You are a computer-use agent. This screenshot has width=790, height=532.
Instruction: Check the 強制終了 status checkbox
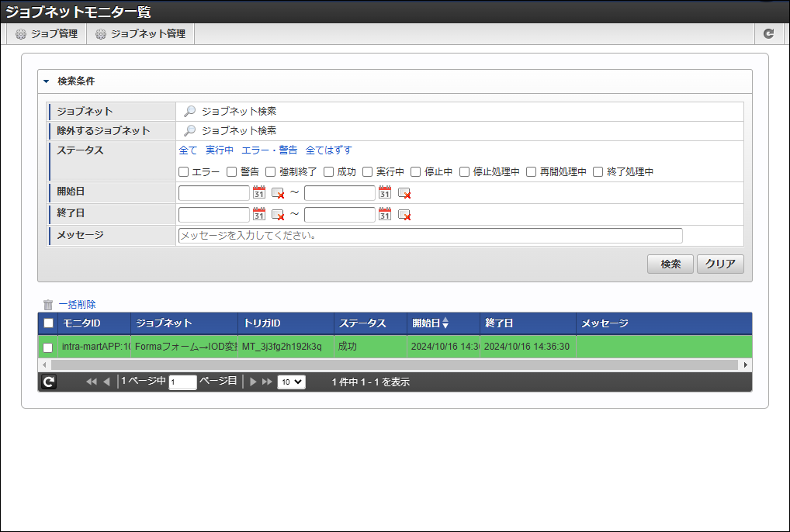pos(271,172)
